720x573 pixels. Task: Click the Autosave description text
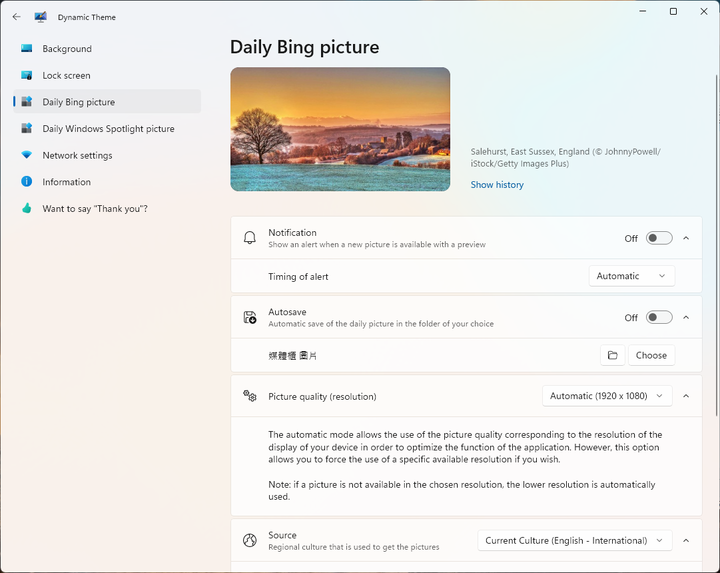click(381, 324)
